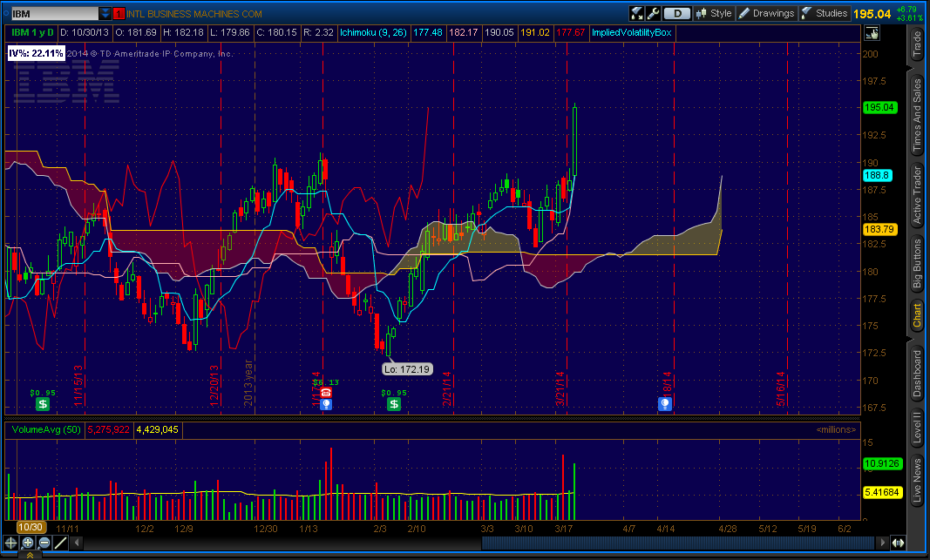Switch to the Trade side tab
This screenshot has width=930, height=560.
point(917,44)
